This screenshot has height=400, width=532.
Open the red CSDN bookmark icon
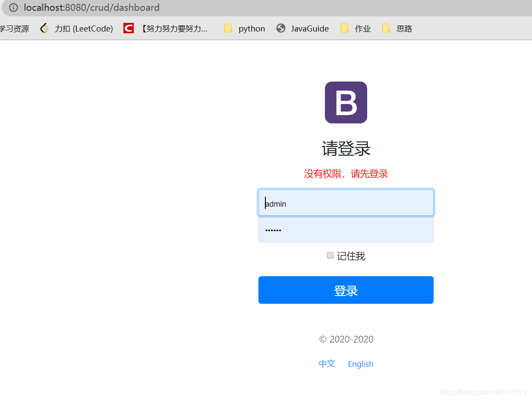(x=129, y=28)
